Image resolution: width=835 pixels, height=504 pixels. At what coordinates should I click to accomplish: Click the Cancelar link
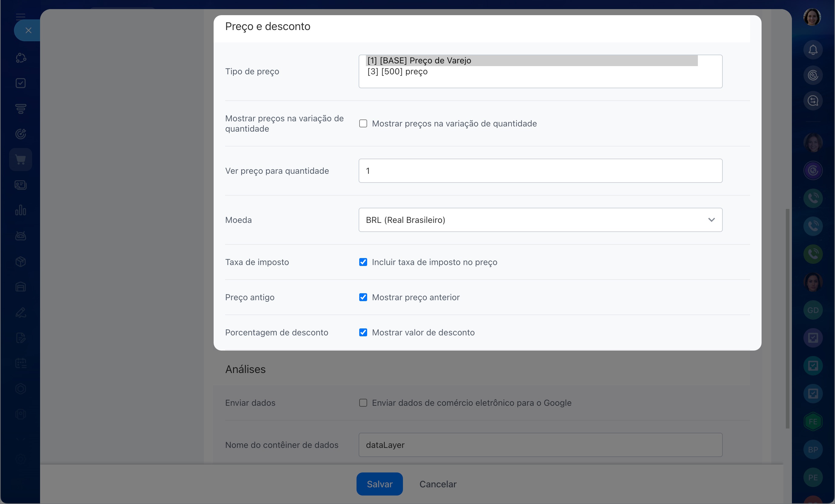point(438,484)
